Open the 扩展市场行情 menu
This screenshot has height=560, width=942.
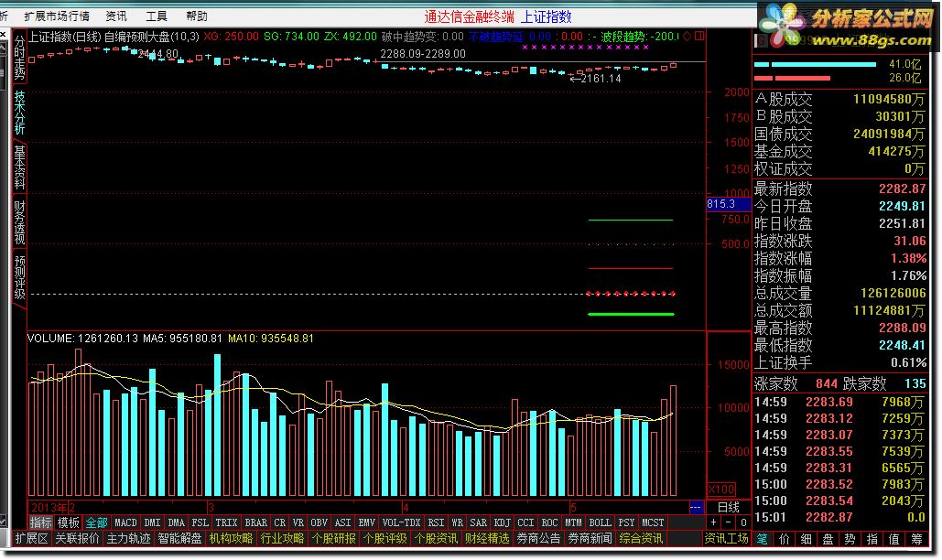click(x=57, y=16)
